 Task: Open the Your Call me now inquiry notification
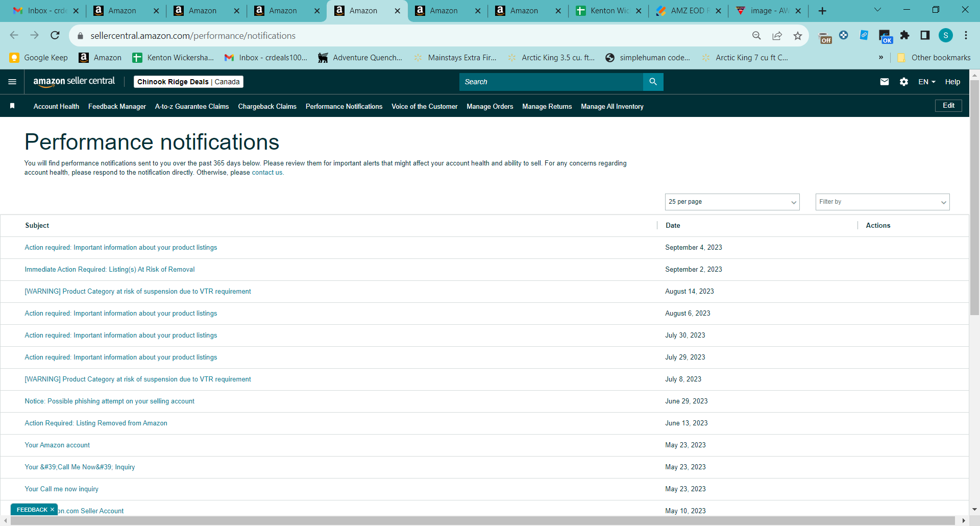pos(62,489)
